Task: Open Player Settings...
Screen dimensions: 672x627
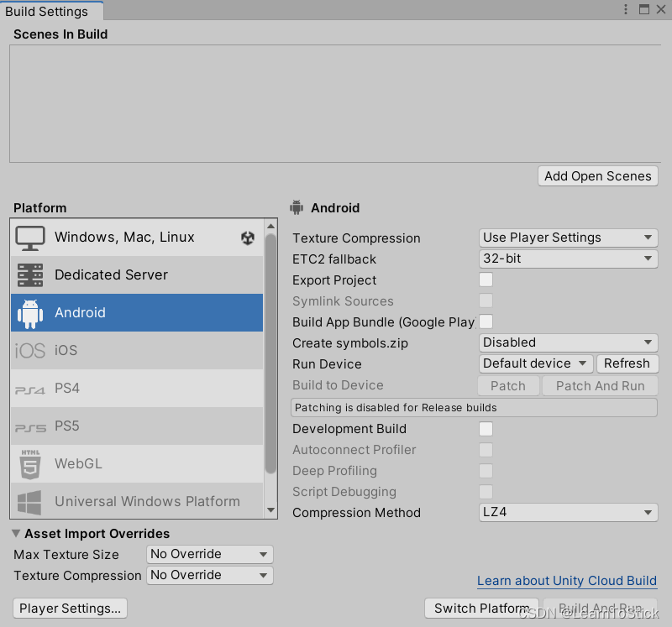Action: tap(70, 609)
